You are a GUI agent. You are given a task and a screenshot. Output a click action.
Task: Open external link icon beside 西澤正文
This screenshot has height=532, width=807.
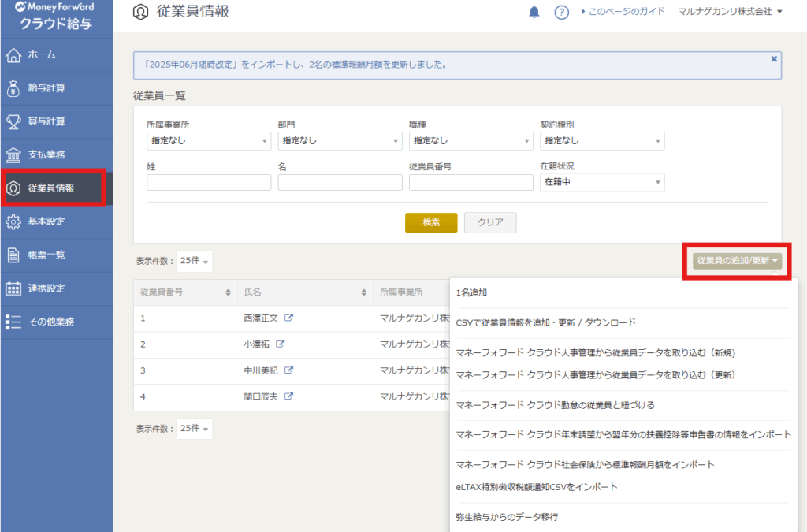coord(288,318)
